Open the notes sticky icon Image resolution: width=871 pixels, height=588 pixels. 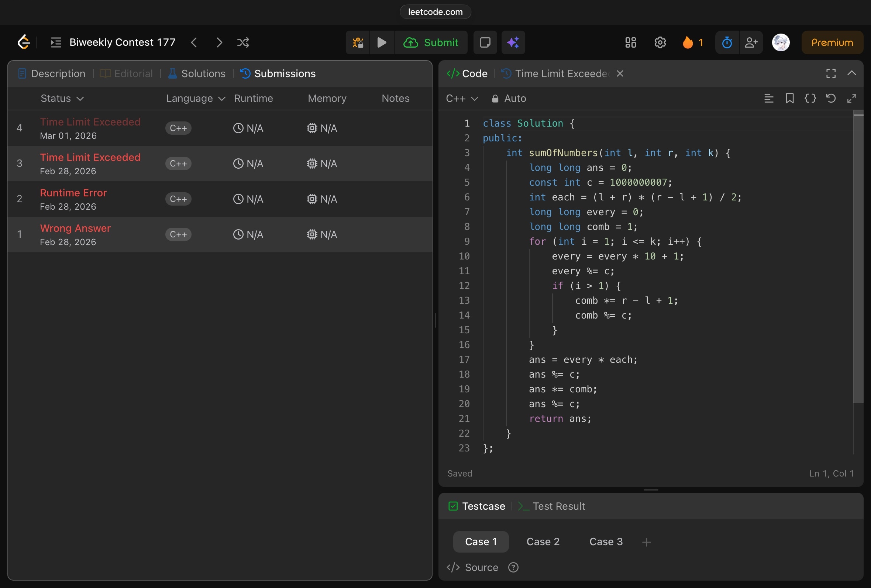[x=485, y=42]
